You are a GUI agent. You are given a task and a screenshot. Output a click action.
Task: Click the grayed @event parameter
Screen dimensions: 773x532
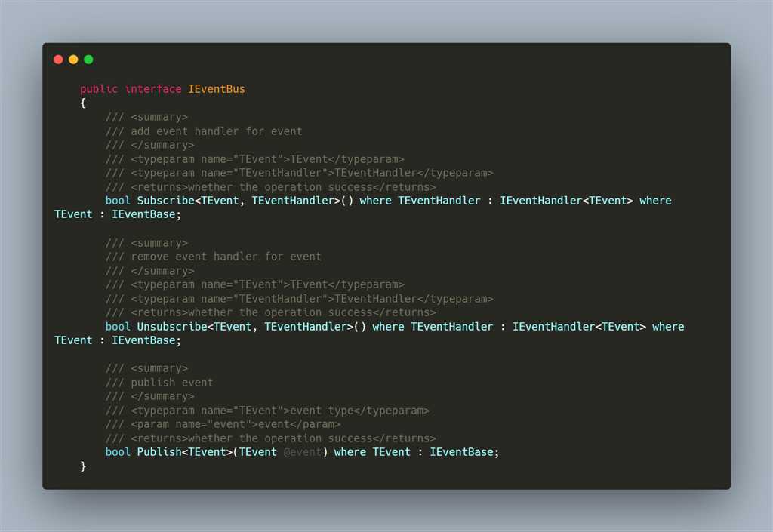click(x=303, y=452)
